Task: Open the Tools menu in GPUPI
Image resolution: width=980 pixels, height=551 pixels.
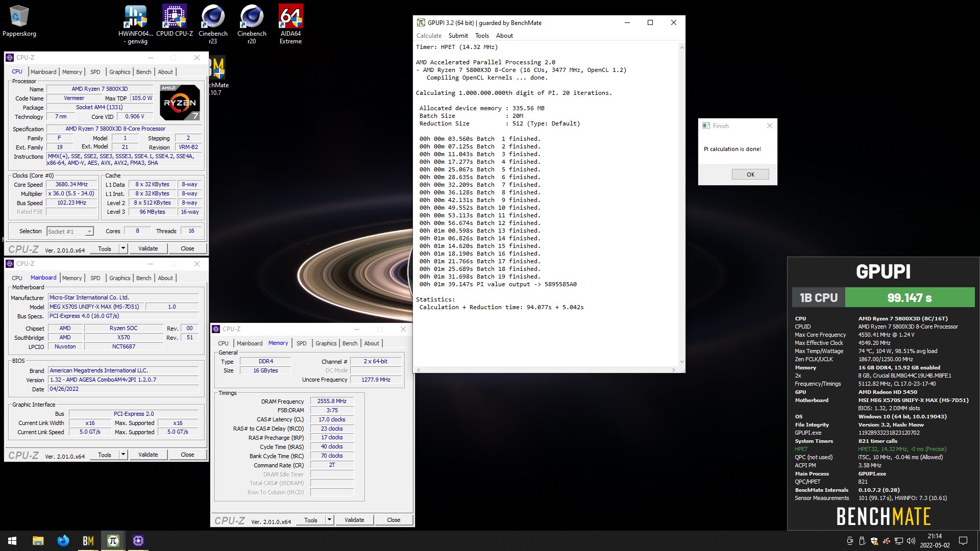Action: pyautogui.click(x=482, y=36)
